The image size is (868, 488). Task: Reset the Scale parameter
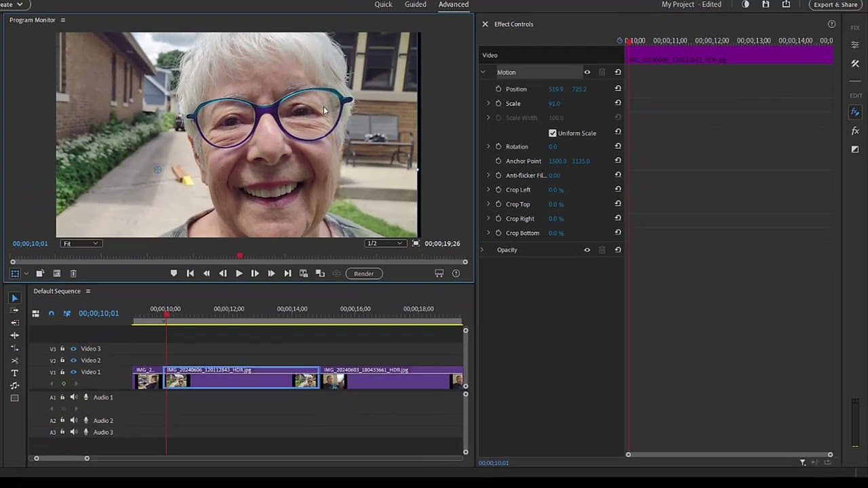click(618, 103)
